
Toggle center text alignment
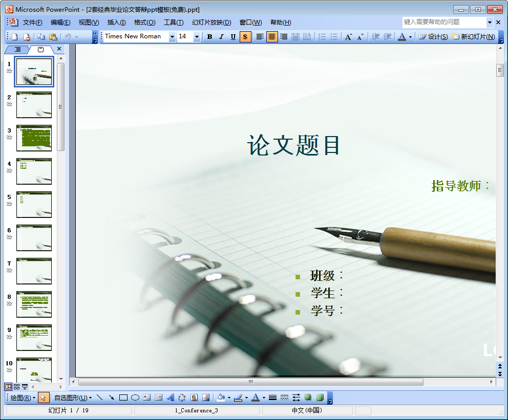coord(272,36)
